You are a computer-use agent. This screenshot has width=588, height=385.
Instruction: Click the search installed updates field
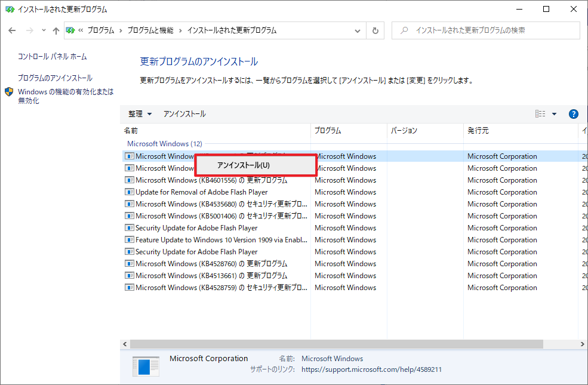[486, 30]
